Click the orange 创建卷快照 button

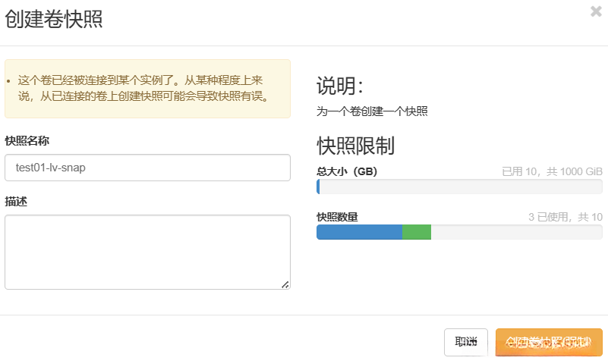pyautogui.click(x=548, y=342)
